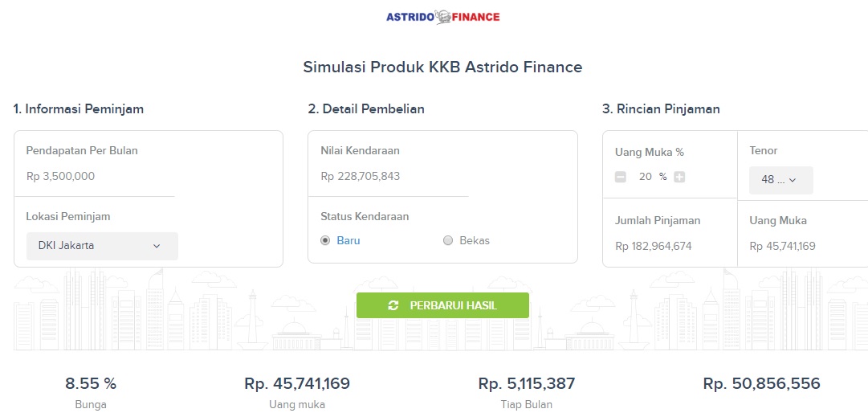868x417 pixels.
Task: Increase Uang Muka percent with plus icon
Action: tap(679, 178)
